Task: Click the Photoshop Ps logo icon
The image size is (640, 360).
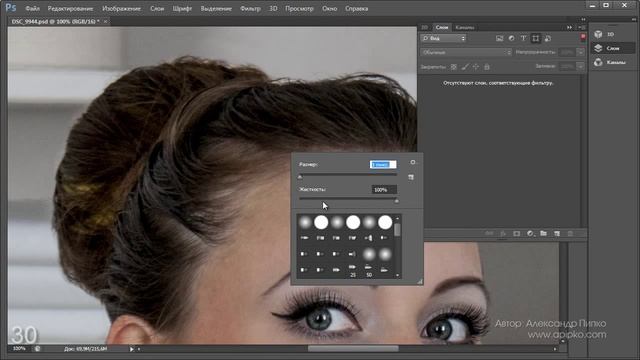Action: (x=11, y=8)
